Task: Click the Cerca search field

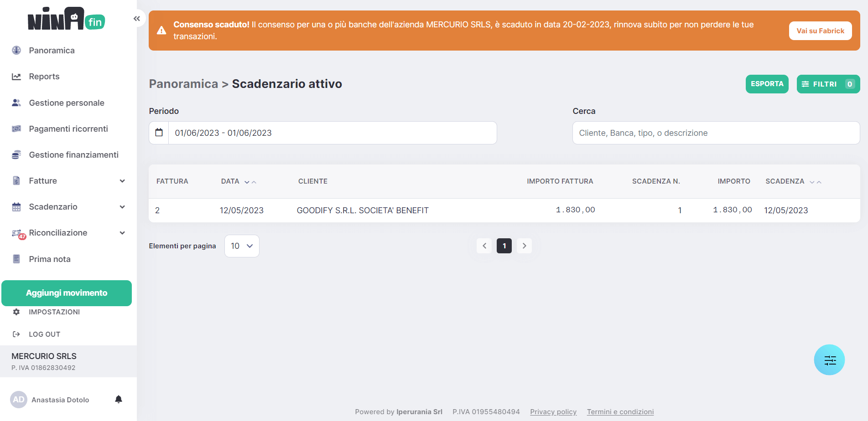Action: [x=716, y=133]
